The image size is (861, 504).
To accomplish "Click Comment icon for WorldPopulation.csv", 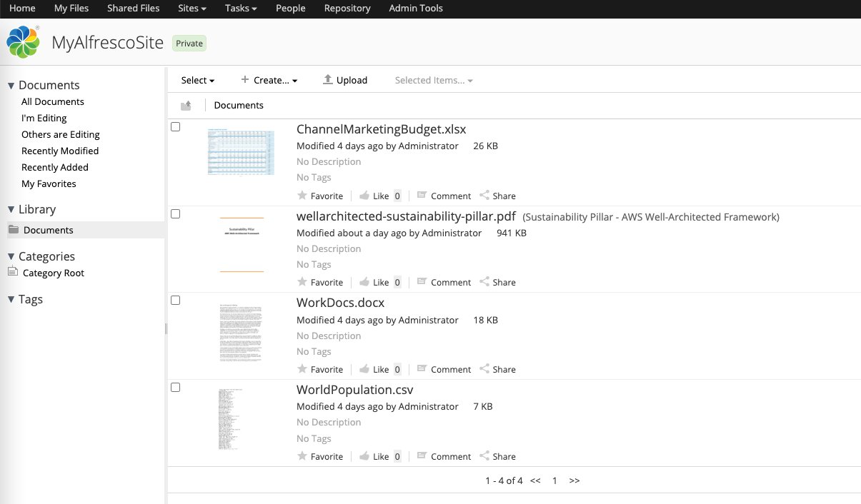I will click(x=422, y=456).
